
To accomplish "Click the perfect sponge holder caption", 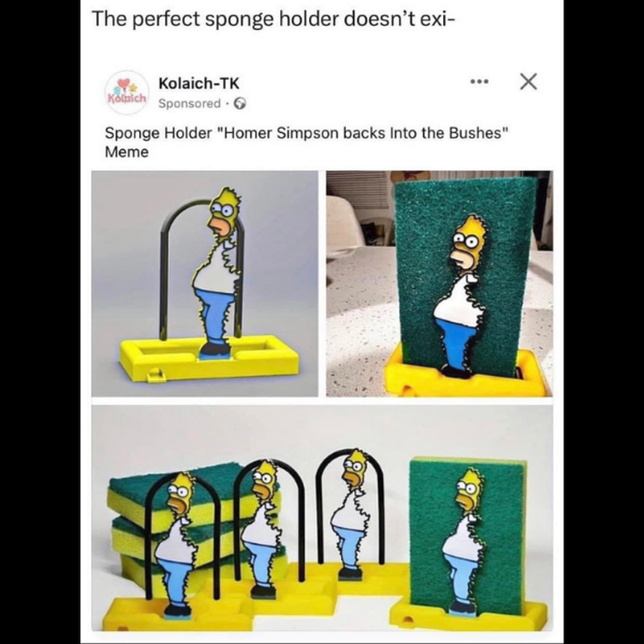I will [x=273, y=19].
